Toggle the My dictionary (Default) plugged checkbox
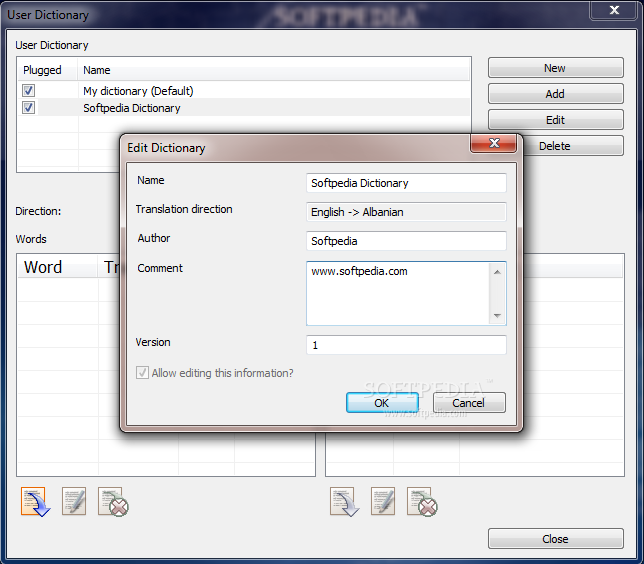 tap(28, 90)
